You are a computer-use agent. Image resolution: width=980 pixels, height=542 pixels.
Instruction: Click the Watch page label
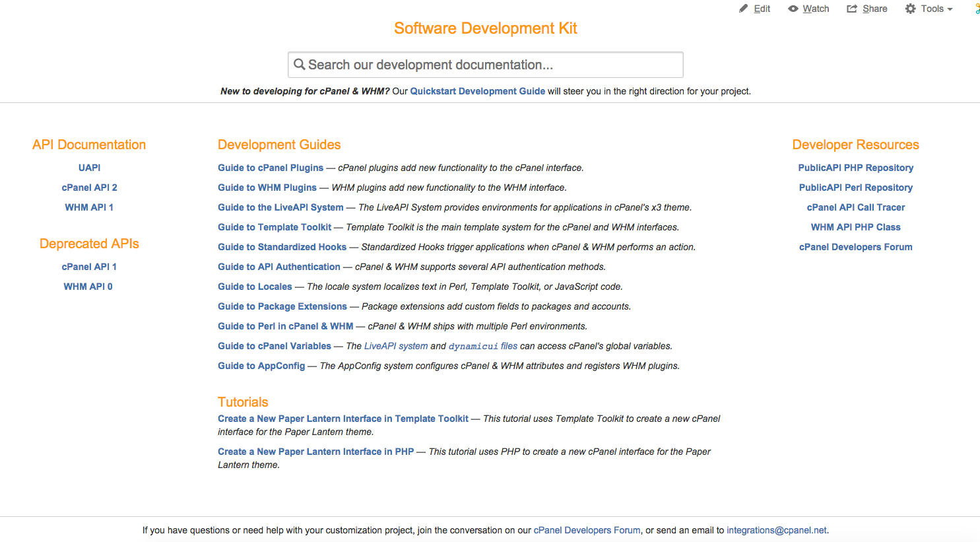(816, 9)
